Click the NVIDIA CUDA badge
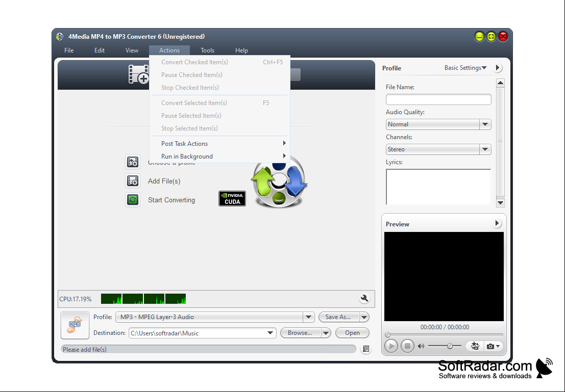565x392 pixels. point(232,198)
